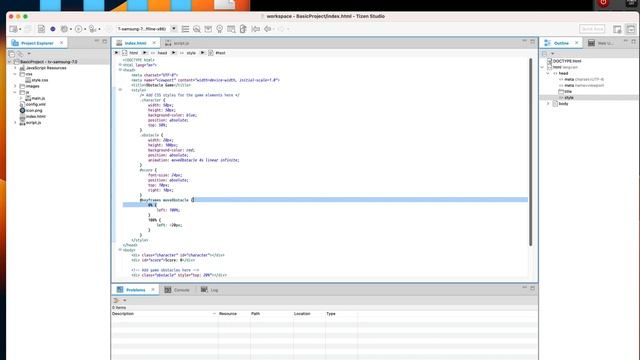640x360 pixels.
Task: Sort by Path column header
Action: pos(271,313)
